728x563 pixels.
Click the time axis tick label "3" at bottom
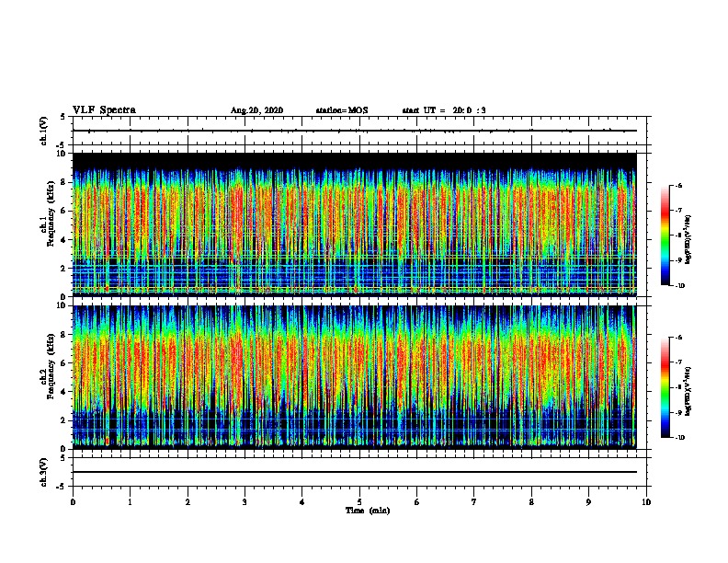pyautogui.click(x=245, y=502)
